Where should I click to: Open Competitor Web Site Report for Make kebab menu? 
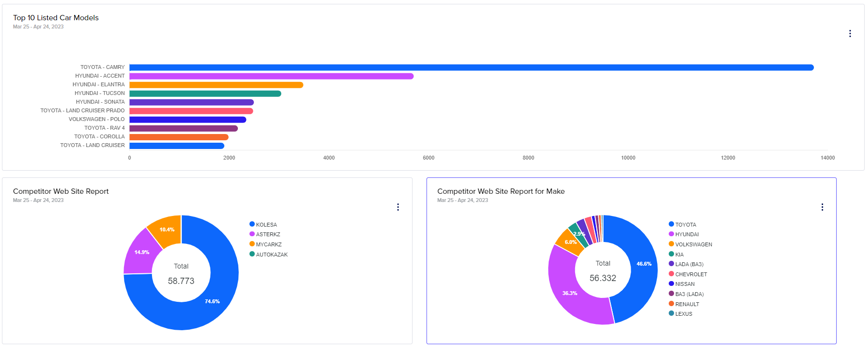coord(822,207)
